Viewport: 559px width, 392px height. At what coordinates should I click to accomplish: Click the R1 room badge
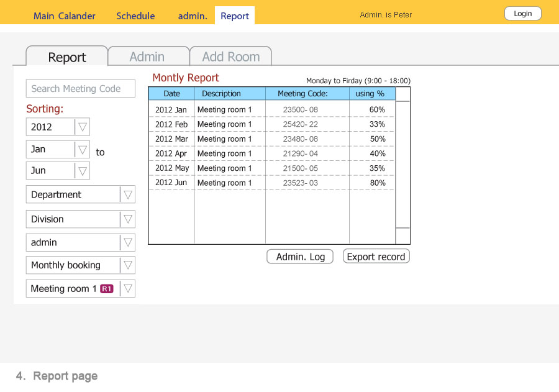[x=107, y=288]
